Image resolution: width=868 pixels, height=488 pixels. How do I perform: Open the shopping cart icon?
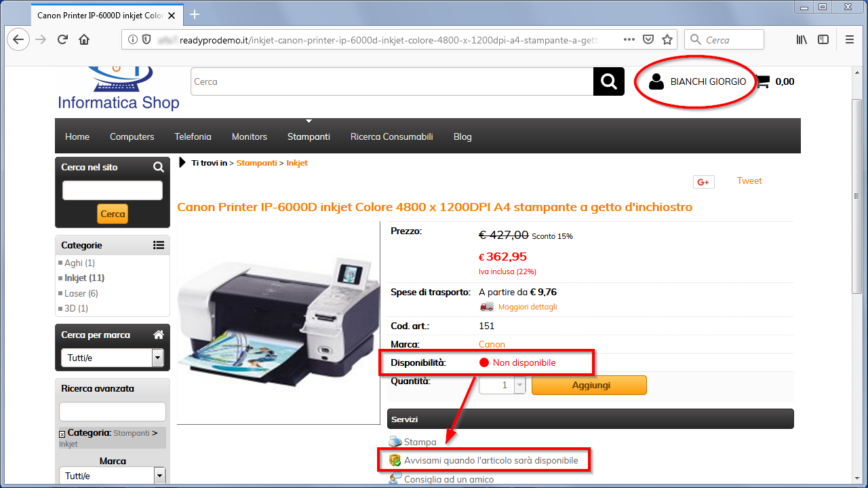point(763,81)
